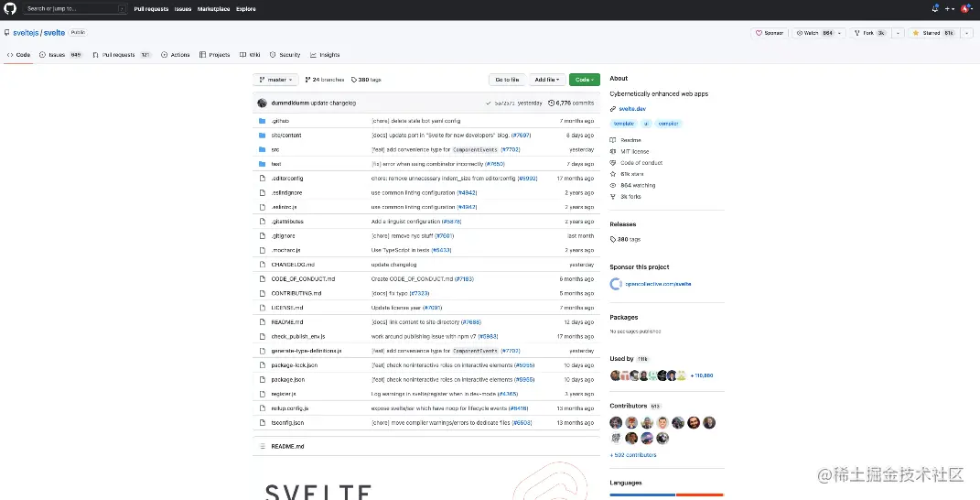The width and height of the screenshot is (980, 500).
Task: Click the Sponsor heart button
Action: point(770,33)
